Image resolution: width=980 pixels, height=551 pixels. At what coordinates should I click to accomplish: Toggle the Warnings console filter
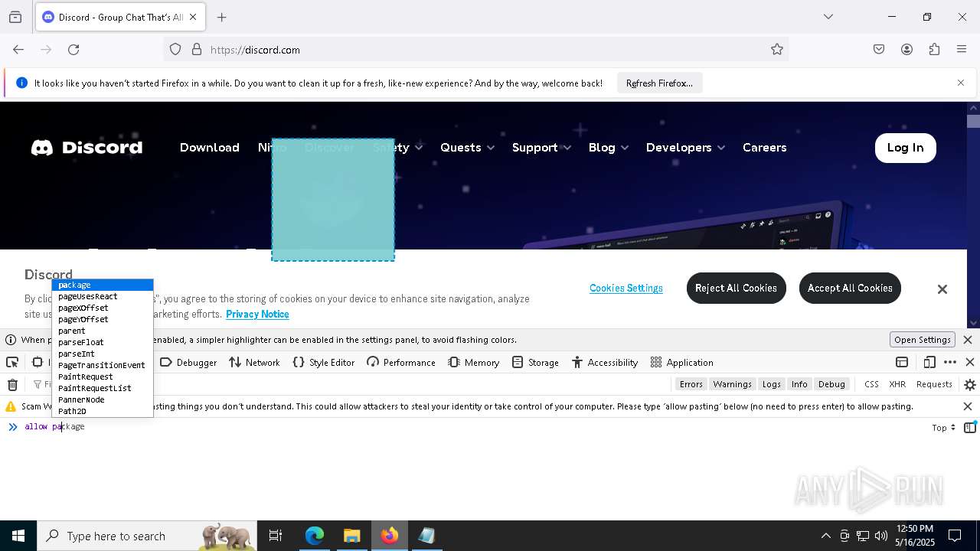coord(732,384)
